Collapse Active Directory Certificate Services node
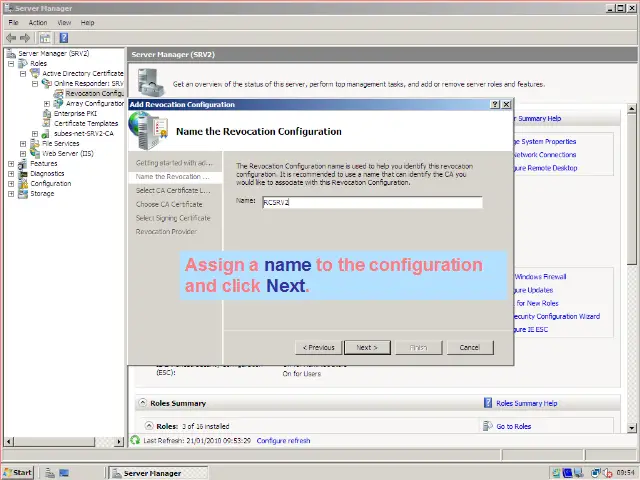The height and width of the screenshot is (480, 640). tap(23, 73)
